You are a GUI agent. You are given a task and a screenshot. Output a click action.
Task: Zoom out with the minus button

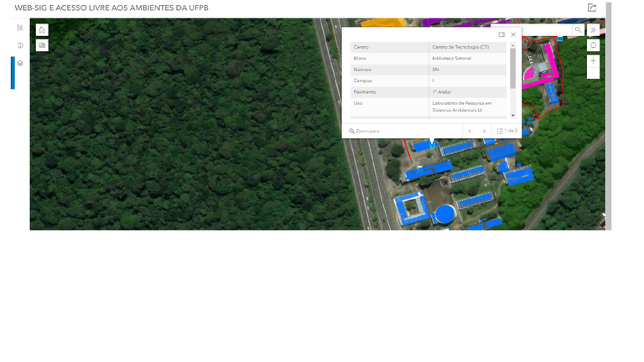coord(593,74)
